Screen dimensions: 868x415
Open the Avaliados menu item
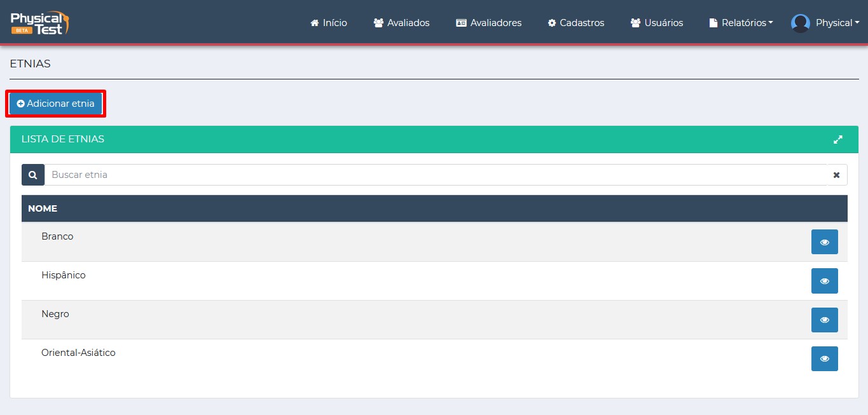(401, 23)
